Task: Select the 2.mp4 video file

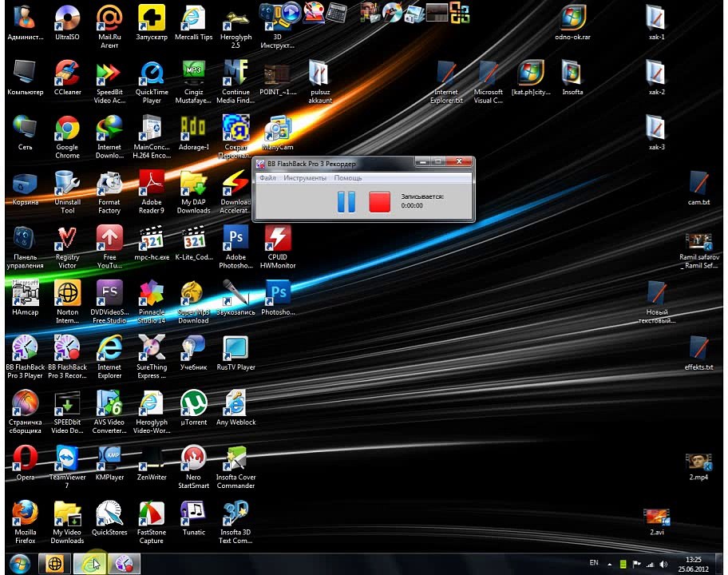Action: click(698, 467)
